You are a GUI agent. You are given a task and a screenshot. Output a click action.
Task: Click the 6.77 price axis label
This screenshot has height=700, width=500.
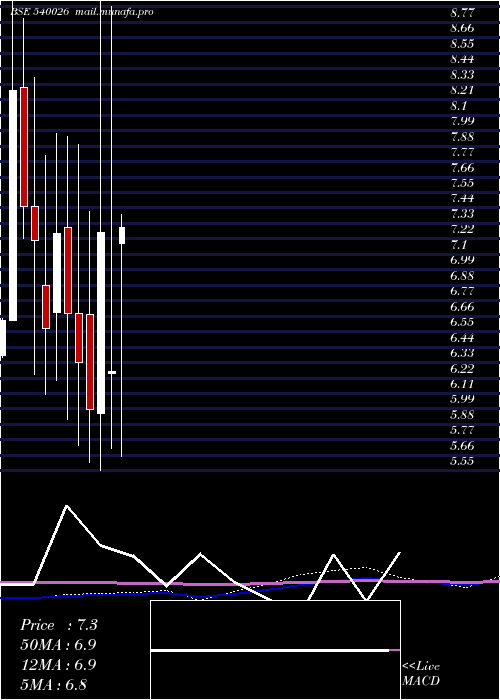coord(462,291)
